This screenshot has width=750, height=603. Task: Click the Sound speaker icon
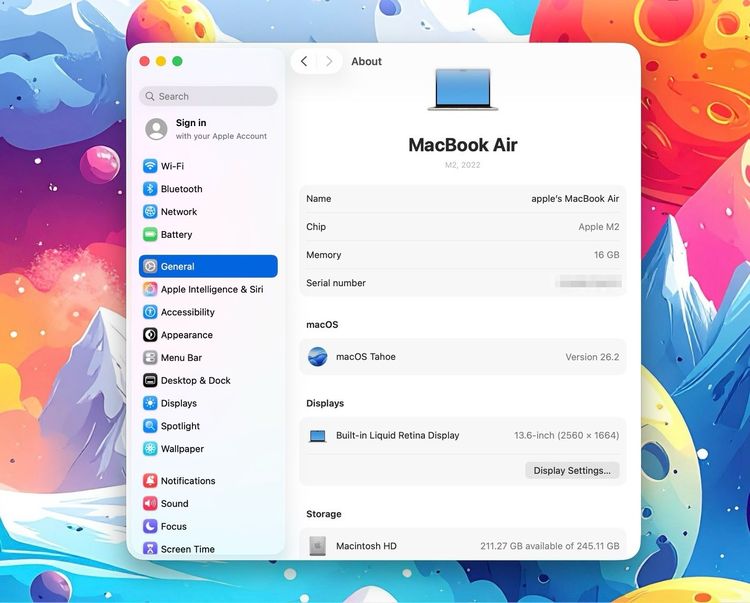point(150,504)
